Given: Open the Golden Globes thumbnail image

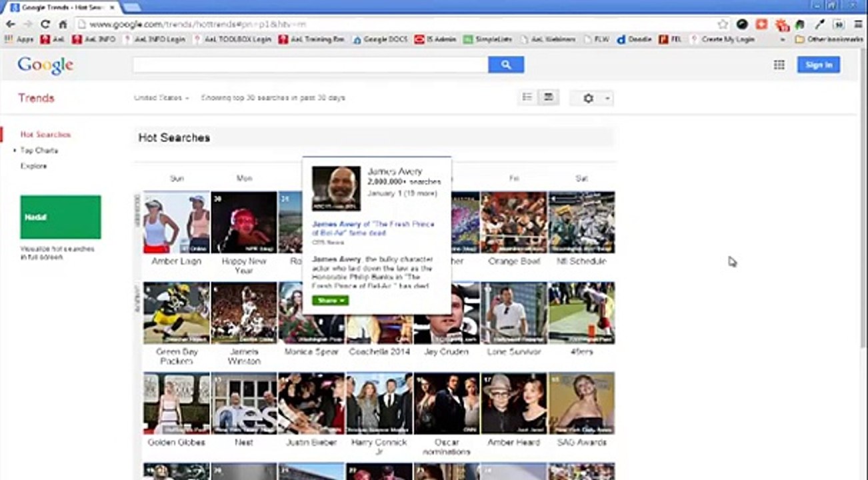Looking at the screenshot, I should click(x=177, y=404).
